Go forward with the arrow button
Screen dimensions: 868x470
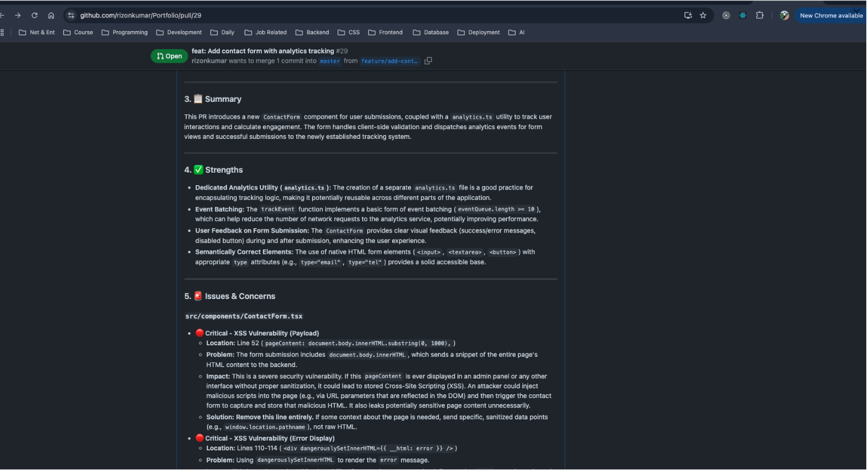17,15
